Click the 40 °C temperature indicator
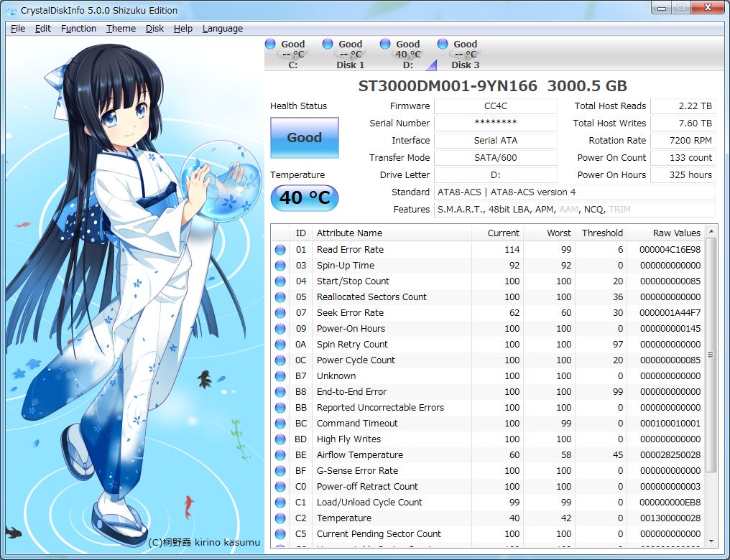 [x=304, y=198]
